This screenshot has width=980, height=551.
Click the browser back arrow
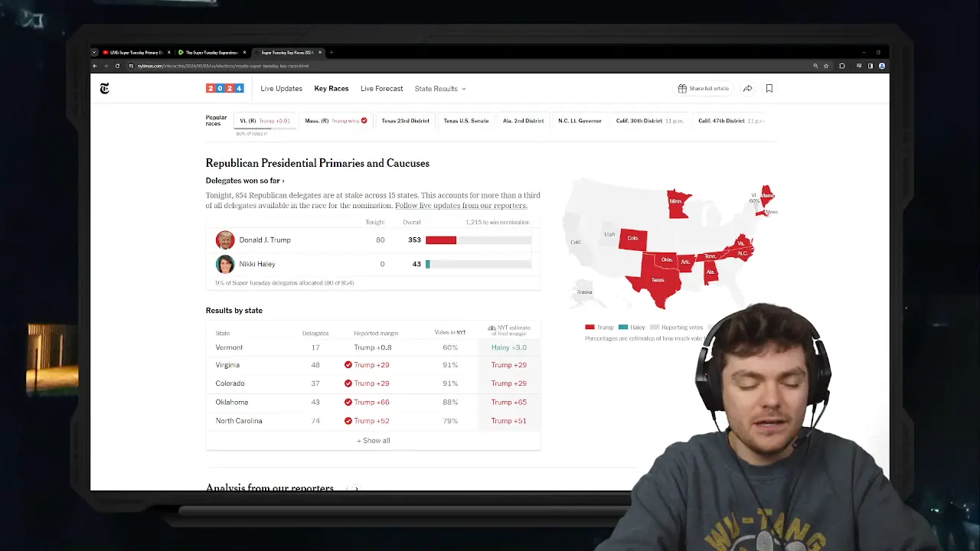(95, 66)
